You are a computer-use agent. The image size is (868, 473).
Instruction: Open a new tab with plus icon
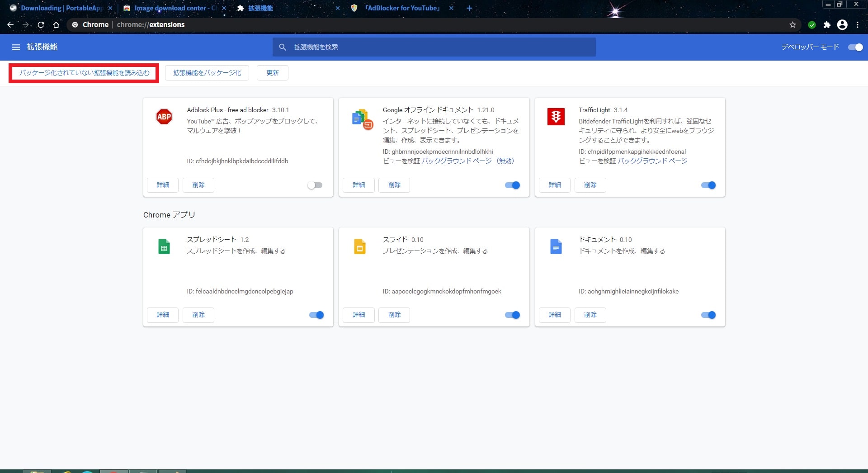tap(469, 8)
